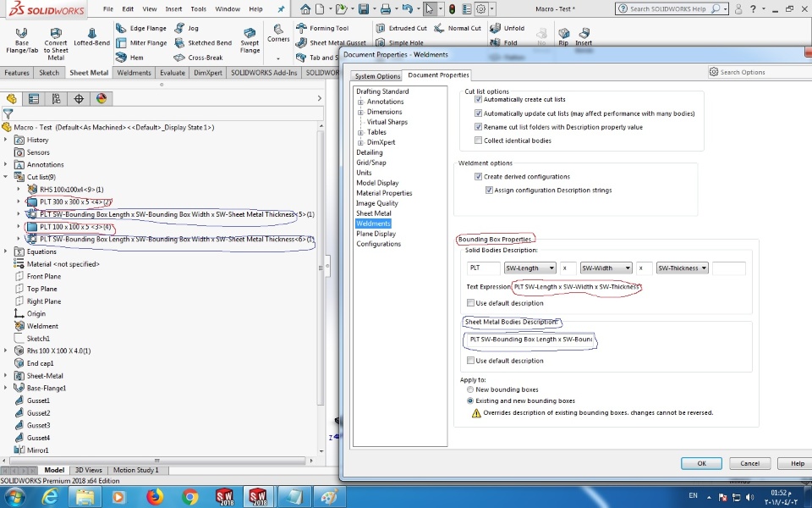Screen dimensions: 812x508
Task: Check Use default description for sheet metal bodies
Action: point(470,361)
